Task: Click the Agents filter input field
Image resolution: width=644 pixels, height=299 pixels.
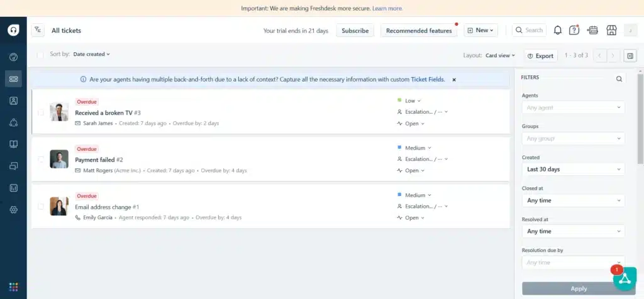Action: 573,108
